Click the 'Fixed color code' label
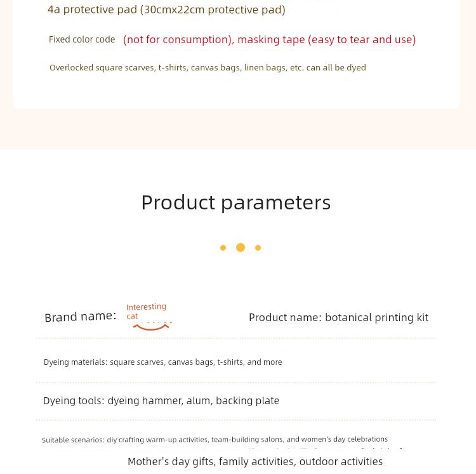Image resolution: width=476 pixels, height=474 pixels. tap(82, 39)
